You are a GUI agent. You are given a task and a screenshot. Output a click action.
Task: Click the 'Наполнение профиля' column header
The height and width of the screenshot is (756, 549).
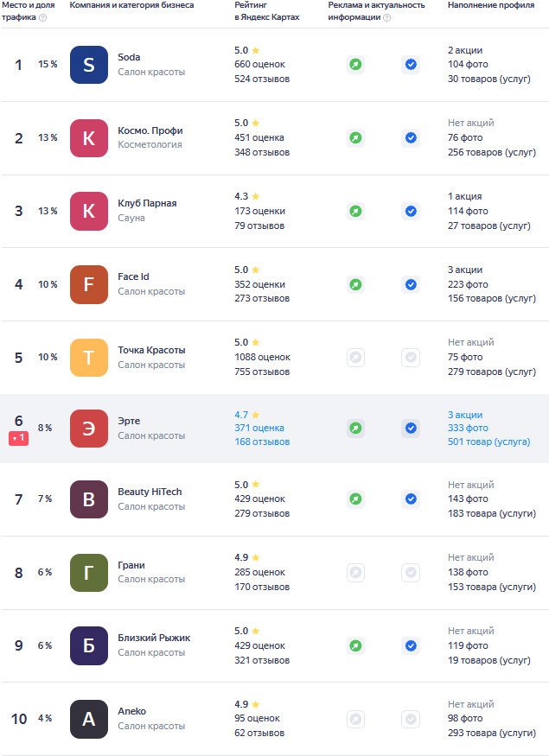[488, 5]
